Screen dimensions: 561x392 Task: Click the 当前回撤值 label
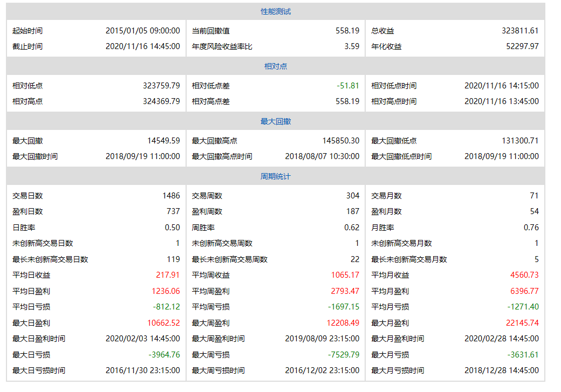click(x=211, y=31)
